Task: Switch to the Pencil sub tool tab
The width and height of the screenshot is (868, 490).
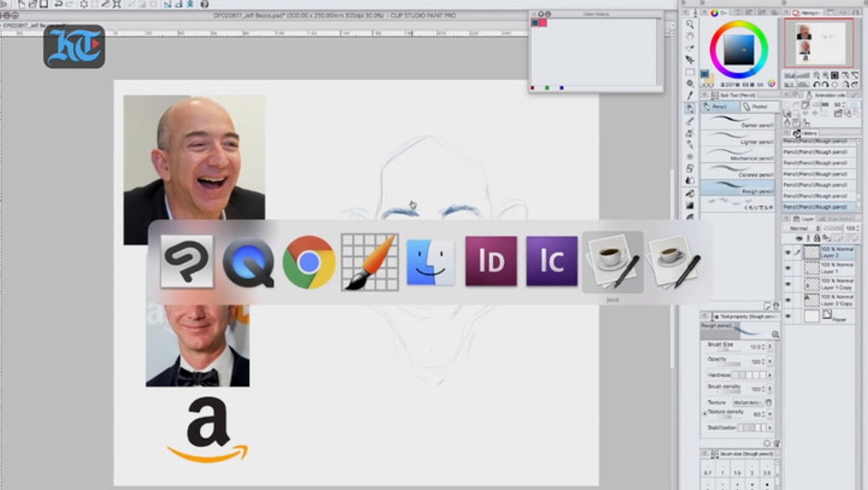Action: (x=720, y=107)
